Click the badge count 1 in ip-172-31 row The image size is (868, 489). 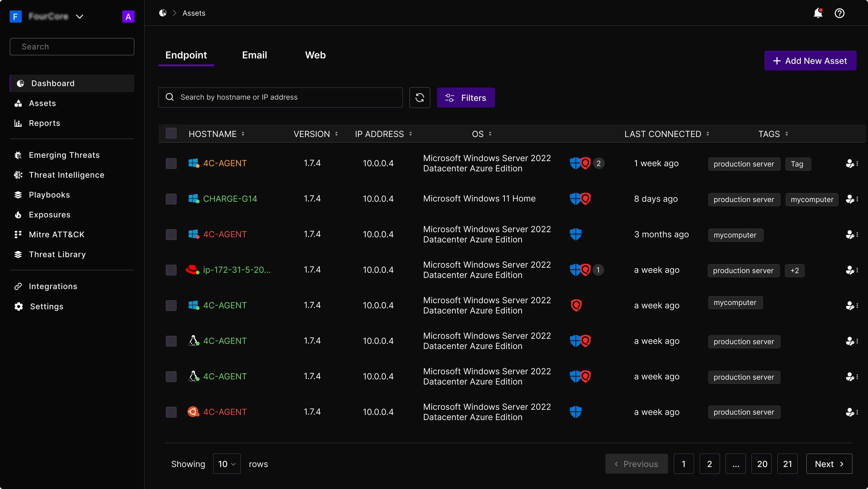pos(598,270)
